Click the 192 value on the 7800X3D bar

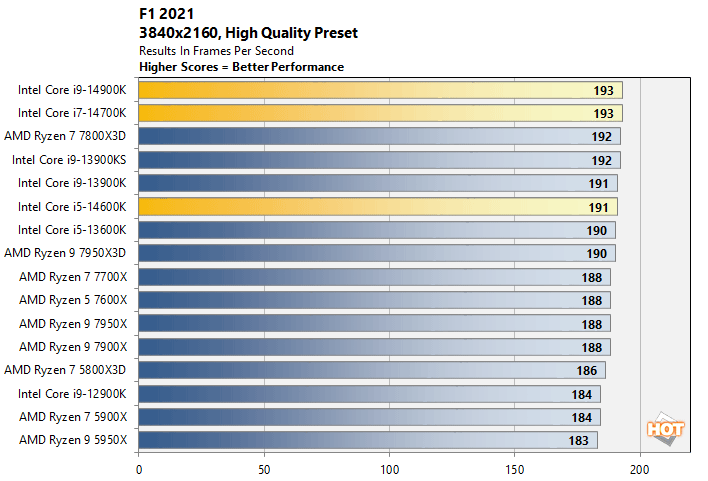tap(601, 137)
